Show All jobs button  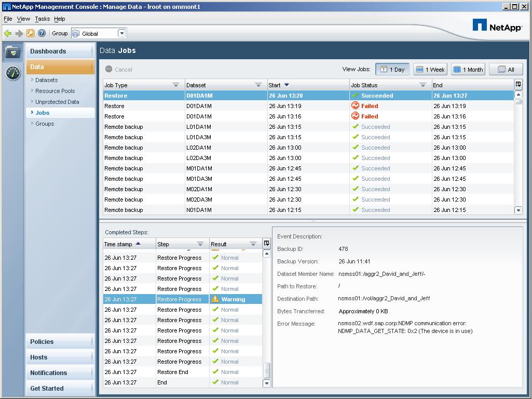click(506, 69)
